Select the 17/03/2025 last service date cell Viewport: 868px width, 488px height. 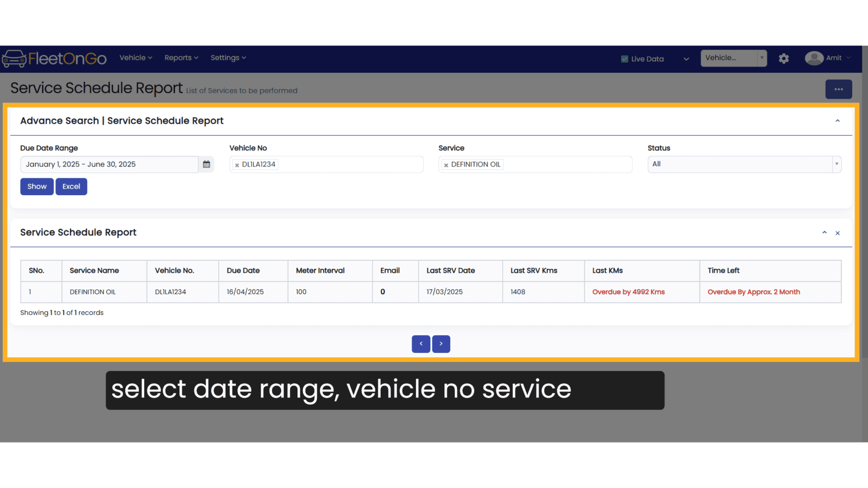pyautogui.click(x=461, y=292)
